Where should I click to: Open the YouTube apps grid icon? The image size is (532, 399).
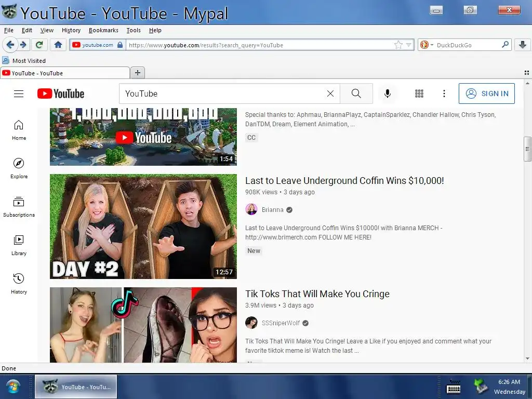coord(419,94)
